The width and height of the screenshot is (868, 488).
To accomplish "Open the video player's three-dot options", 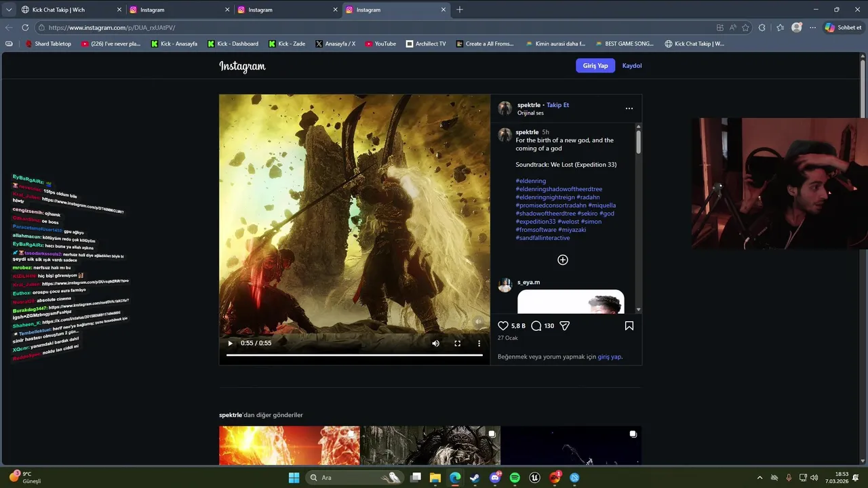I will 479,343.
